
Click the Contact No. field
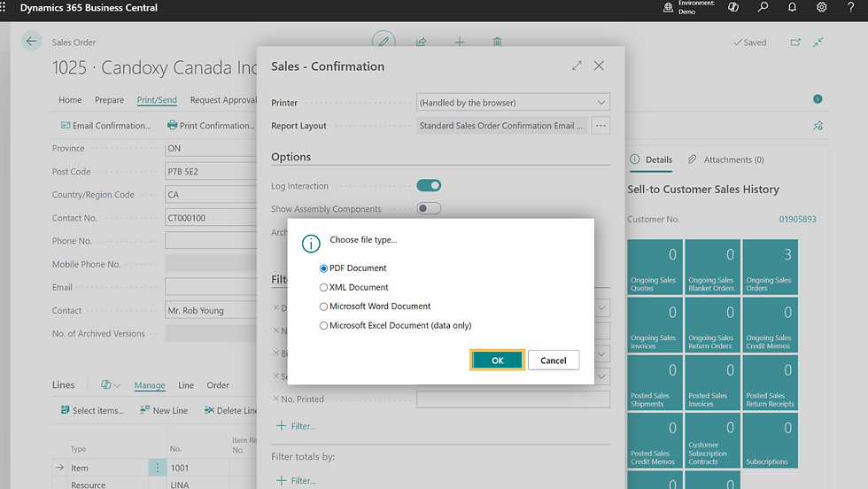211,218
